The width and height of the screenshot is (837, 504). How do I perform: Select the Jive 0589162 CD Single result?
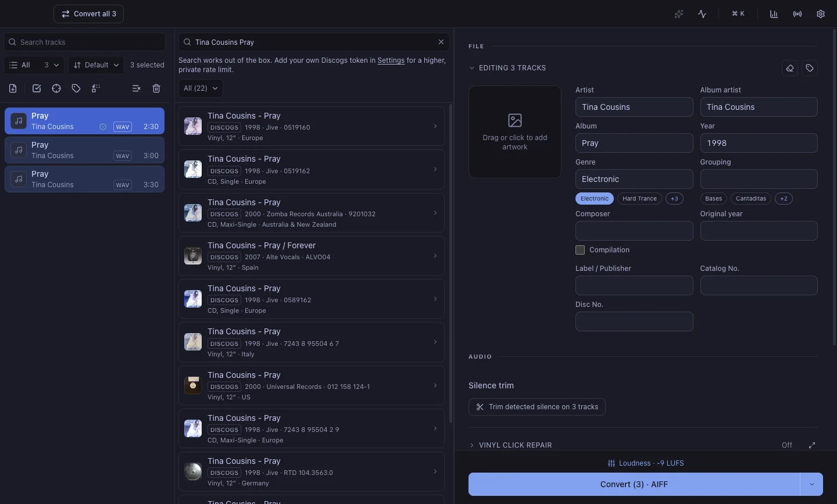pos(312,299)
